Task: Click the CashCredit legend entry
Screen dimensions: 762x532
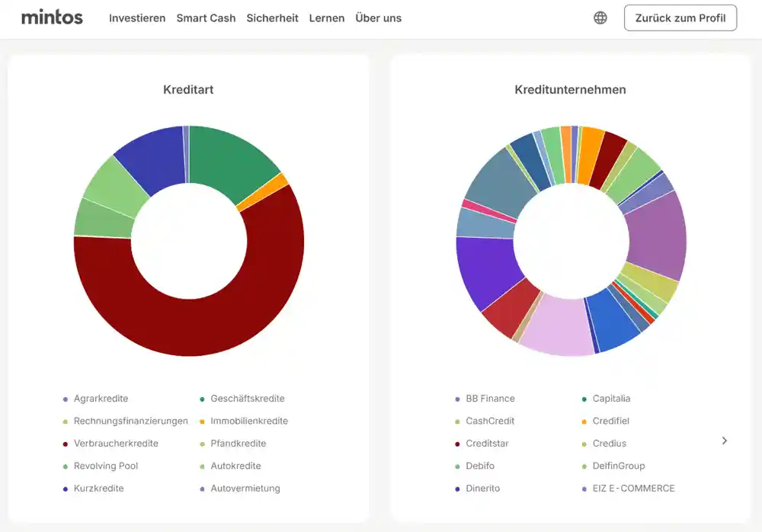Action: tap(485, 421)
